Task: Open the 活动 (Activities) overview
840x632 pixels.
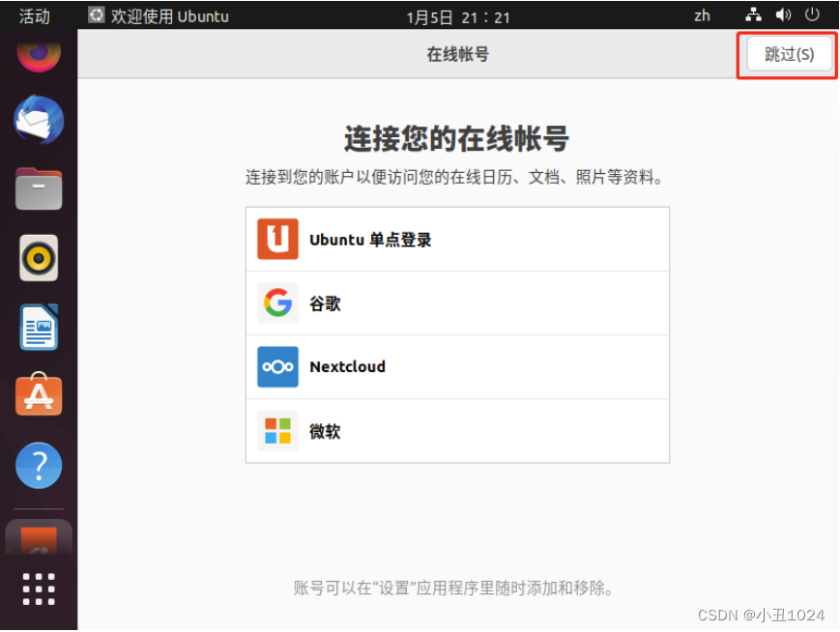Action: (x=34, y=16)
